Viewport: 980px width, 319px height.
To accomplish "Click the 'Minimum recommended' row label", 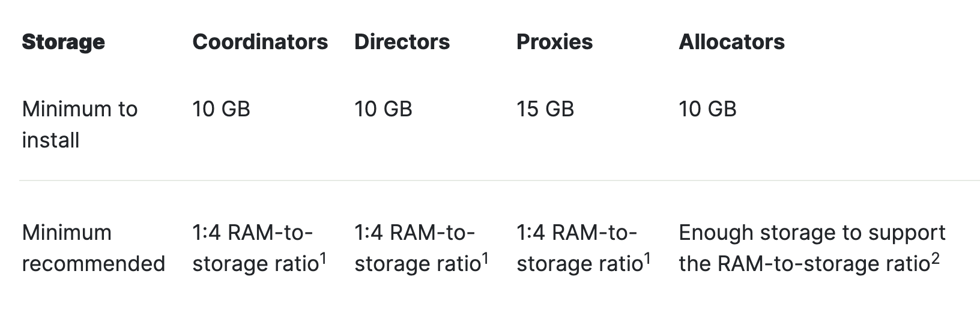I will [x=93, y=248].
